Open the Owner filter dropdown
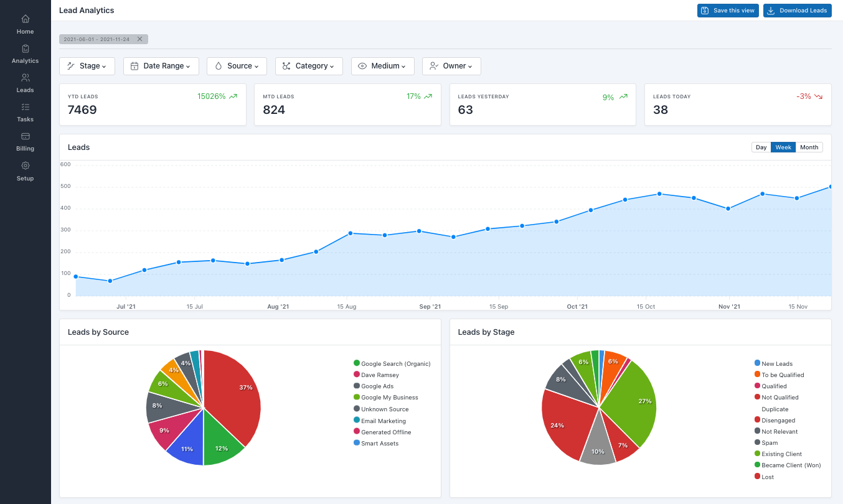 (451, 66)
